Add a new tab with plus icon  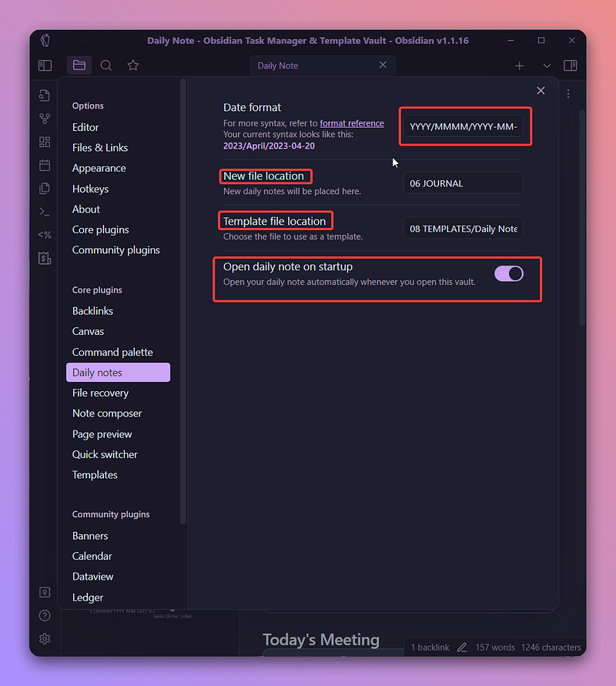coord(519,65)
